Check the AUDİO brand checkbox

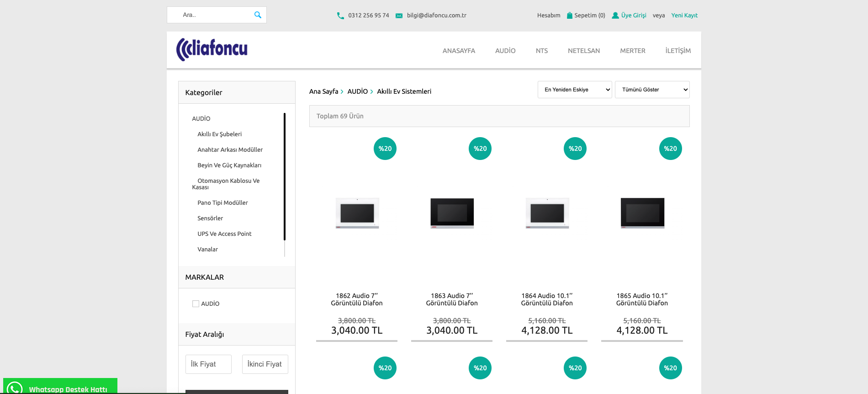pos(196,303)
